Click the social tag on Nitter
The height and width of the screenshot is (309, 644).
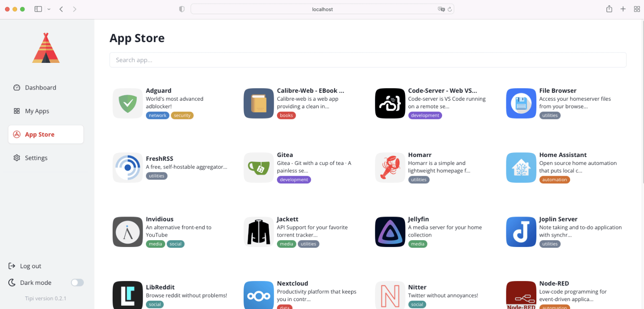417,304
